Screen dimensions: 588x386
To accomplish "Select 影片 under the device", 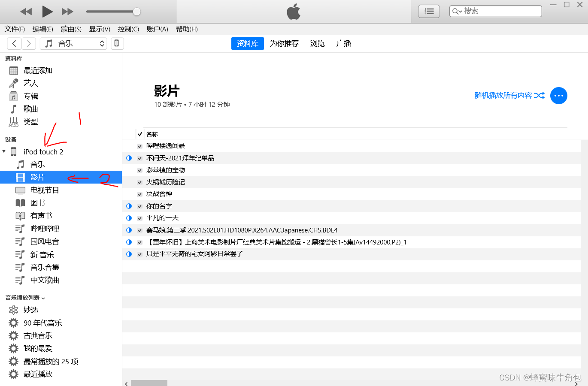I will click(61, 177).
